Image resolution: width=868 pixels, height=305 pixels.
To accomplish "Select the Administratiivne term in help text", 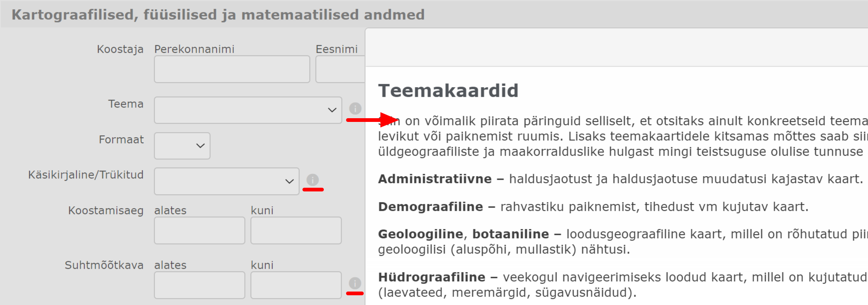I will coord(435,179).
